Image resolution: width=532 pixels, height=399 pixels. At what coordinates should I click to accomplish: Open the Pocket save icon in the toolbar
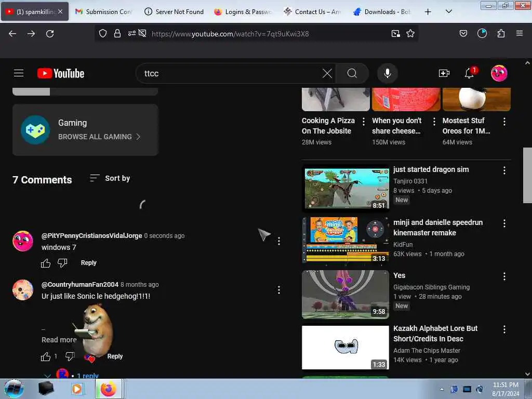point(463,33)
